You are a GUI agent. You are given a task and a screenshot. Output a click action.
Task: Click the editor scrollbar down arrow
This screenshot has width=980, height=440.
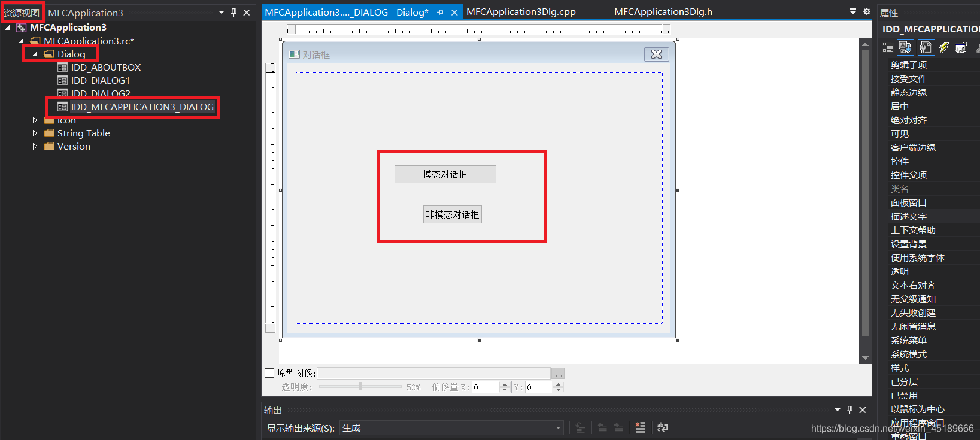(x=865, y=358)
